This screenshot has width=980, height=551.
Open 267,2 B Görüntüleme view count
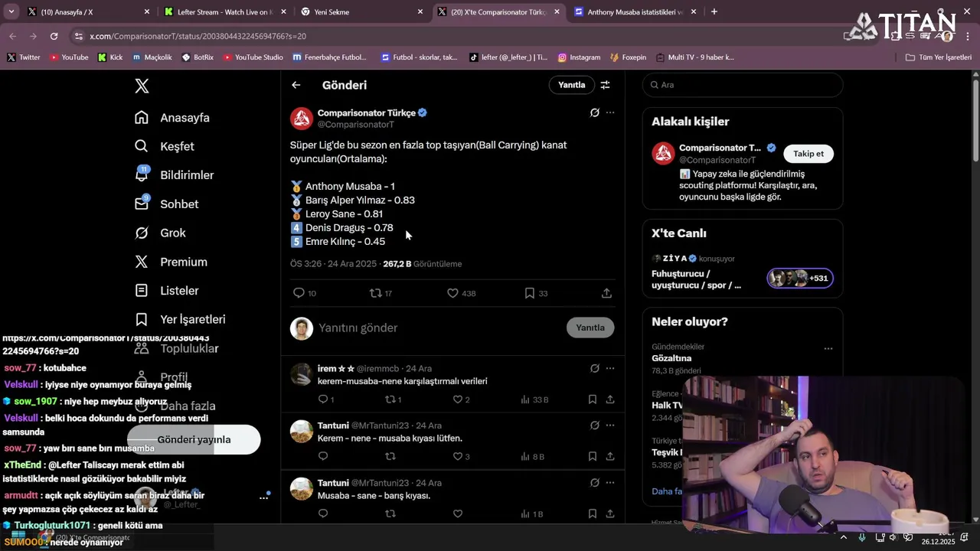click(422, 264)
